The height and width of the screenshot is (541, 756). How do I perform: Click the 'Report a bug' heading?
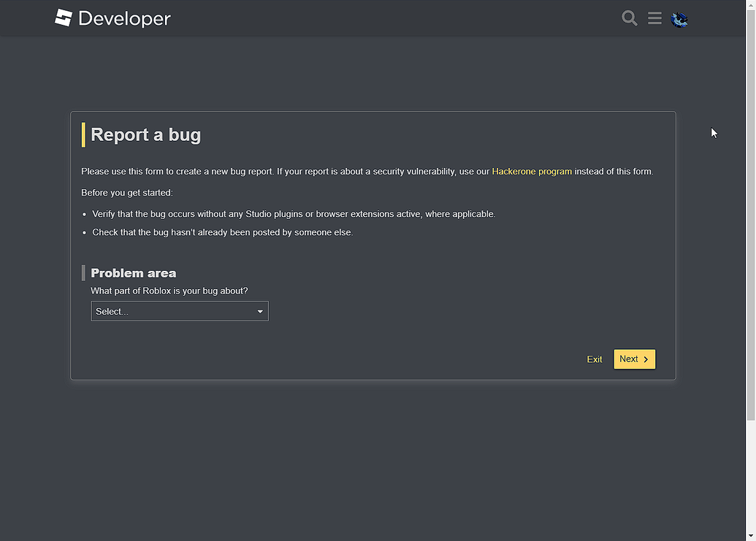[145, 135]
